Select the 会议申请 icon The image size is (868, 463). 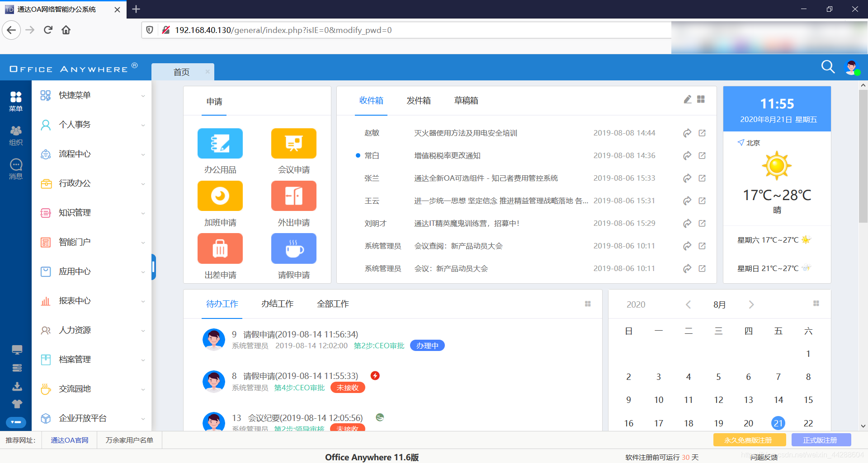click(294, 144)
